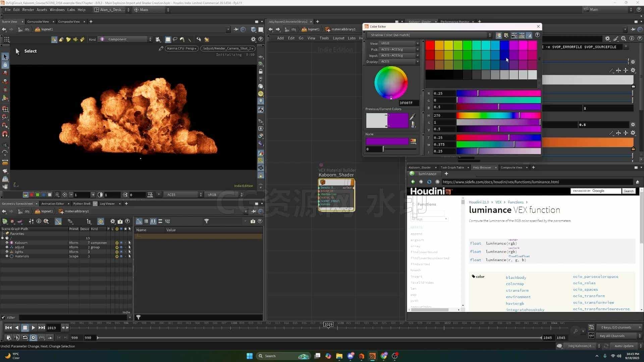Click the info circle icon in scene graph toolbar
Viewport: 644px width, 362px height.
(39, 221)
